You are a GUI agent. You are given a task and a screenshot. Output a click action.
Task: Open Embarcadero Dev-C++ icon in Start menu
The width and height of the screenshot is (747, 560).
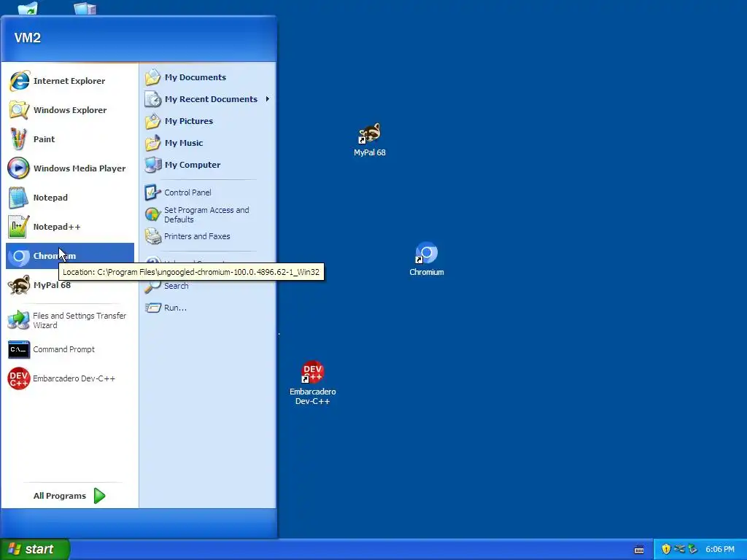19,378
